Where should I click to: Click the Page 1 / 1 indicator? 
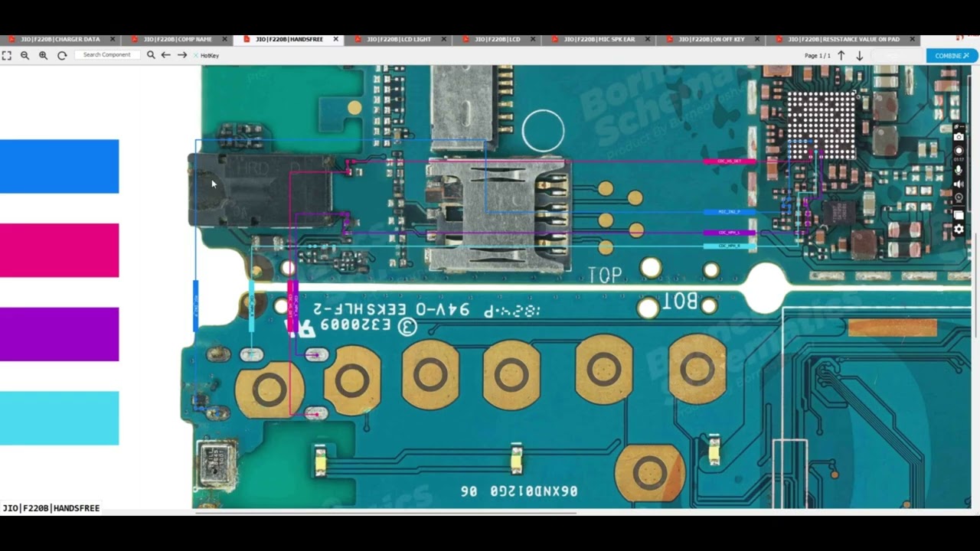pyautogui.click(x=818, y=56)
